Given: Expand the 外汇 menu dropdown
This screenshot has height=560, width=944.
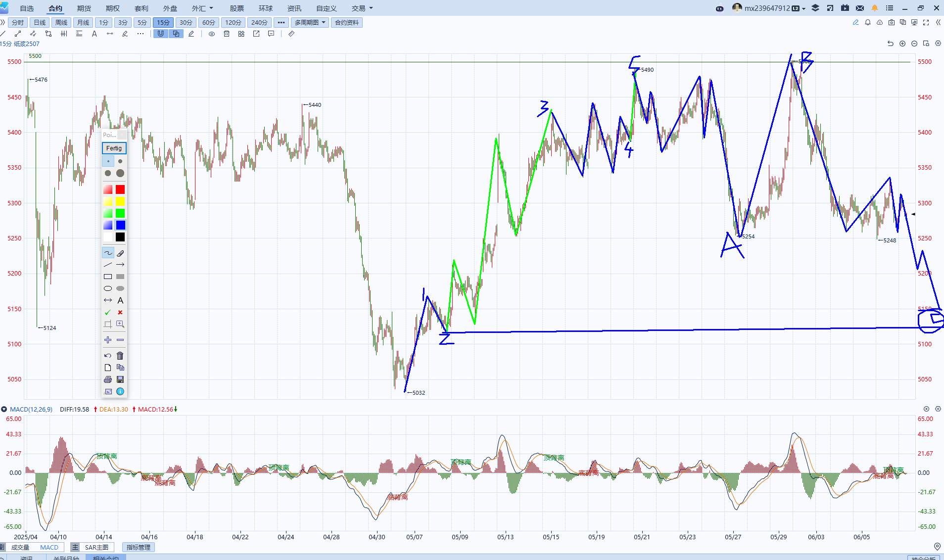Looking at the screenshot, I should 202,8.
